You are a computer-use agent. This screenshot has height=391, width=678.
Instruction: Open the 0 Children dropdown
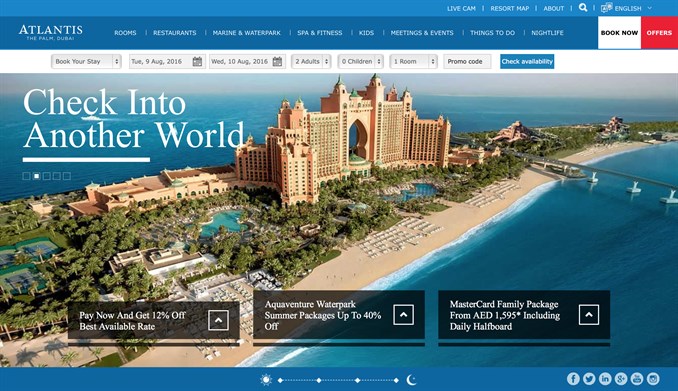pos(361,61)
